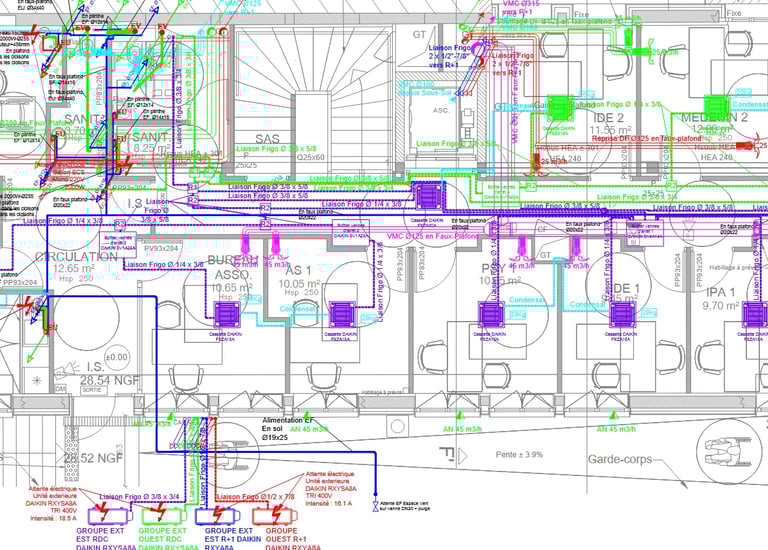The width and height of the screenshot is (768, 550).
Task: Select the HEA 240 label in IDE 2
Action: coord(566,158)
